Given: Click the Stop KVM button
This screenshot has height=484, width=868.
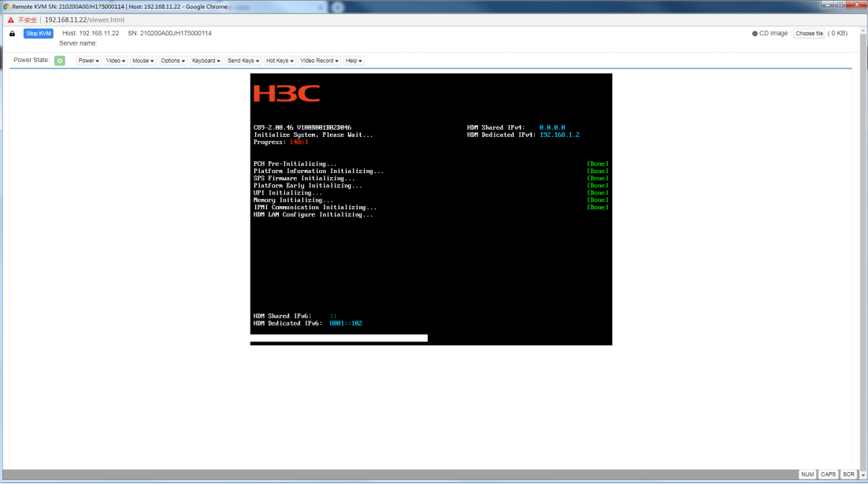Looking at the screenshot, I should click(38, 33).
